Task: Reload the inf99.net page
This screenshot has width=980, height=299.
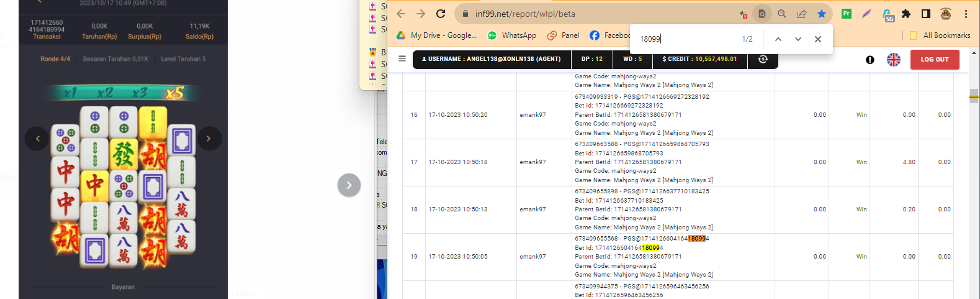Action: (441, 14)
